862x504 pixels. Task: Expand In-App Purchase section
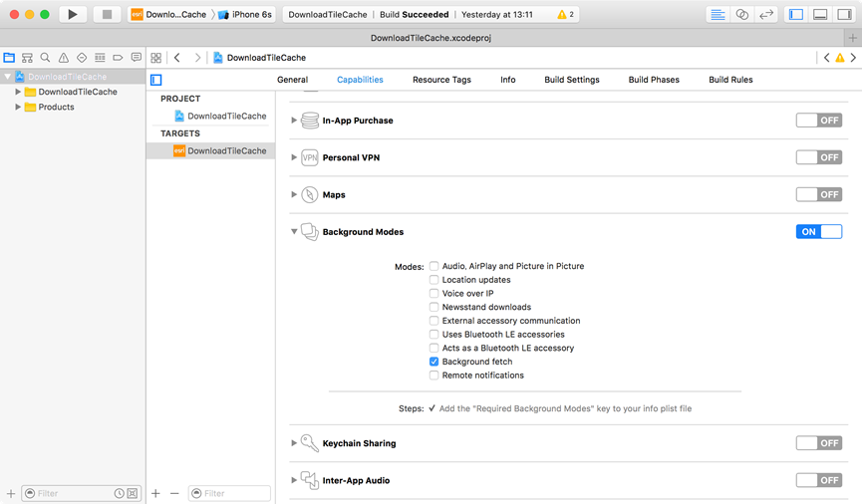(294, 121)
